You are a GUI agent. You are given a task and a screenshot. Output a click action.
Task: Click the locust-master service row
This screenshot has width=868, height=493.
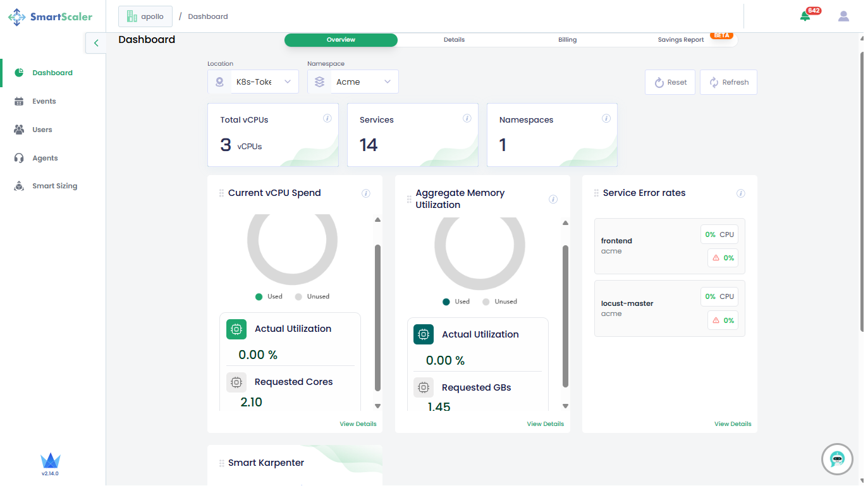[670, 308]
